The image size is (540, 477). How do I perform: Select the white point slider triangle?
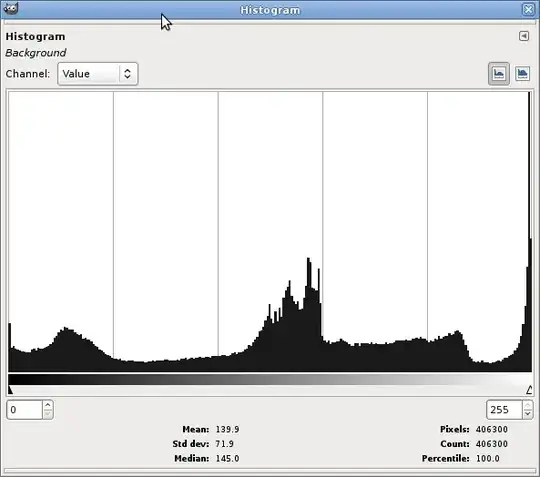pos(529,390)
